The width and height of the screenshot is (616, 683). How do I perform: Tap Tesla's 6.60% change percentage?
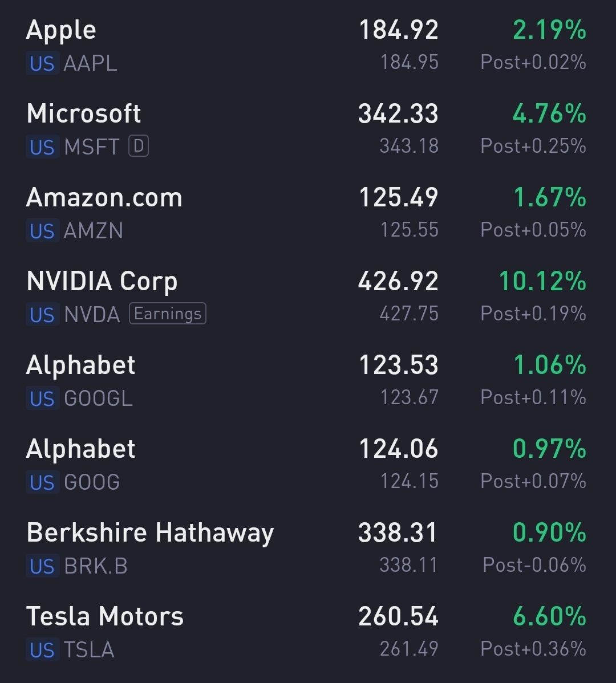click(549, 617)
